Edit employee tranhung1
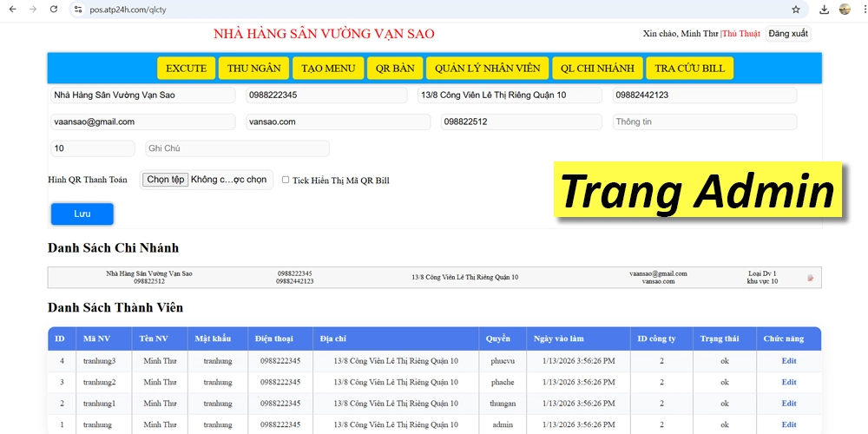 789,403
